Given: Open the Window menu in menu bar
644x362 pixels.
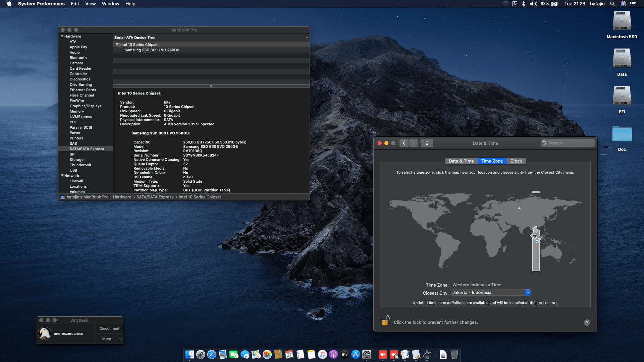Looking at the screenshot, I should pyautogui.click(x=110, y=4).
